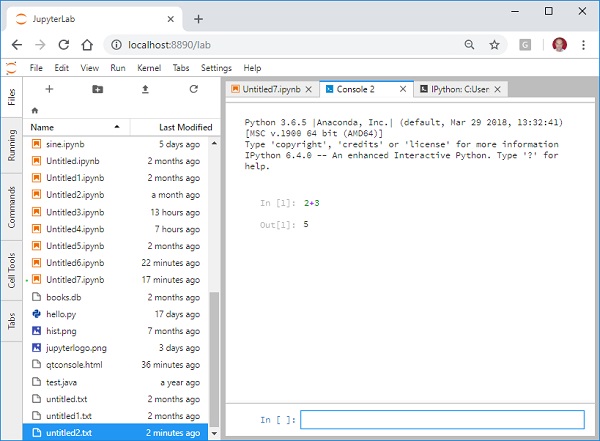Open the Commands sidebar panel
This screenshot has height=441, width=600.
click(x=11, y=206)
